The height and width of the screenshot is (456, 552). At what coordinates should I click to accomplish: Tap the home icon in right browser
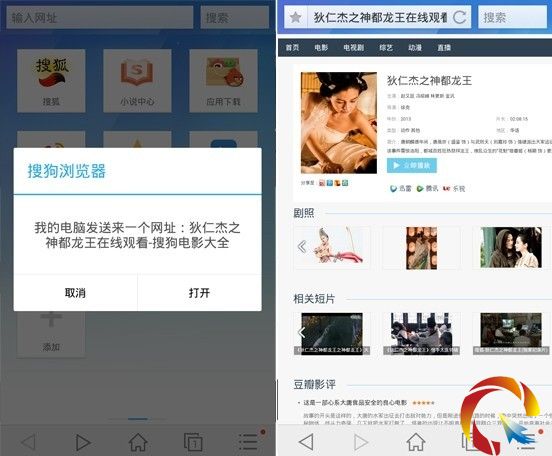pos(416,442)
